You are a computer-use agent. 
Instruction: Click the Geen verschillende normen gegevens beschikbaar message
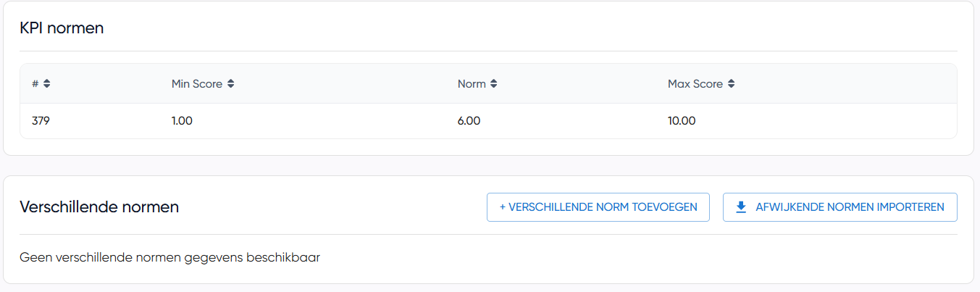(169, 257)
